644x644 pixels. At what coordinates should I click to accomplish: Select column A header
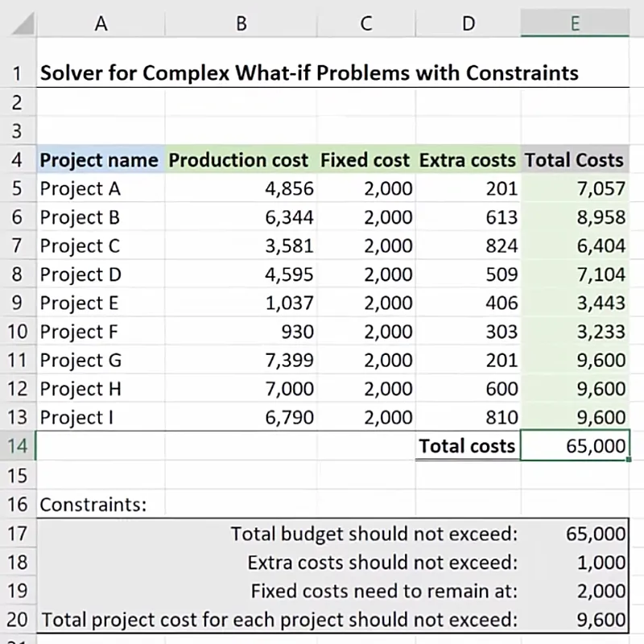pyautogui.click(x=101, y=23)
